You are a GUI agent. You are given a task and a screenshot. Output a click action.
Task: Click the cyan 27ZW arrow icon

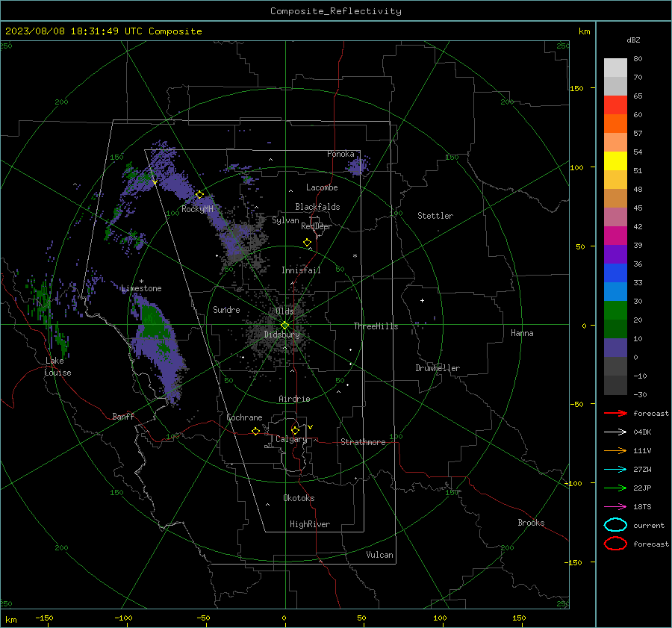[x=615, y=470]
